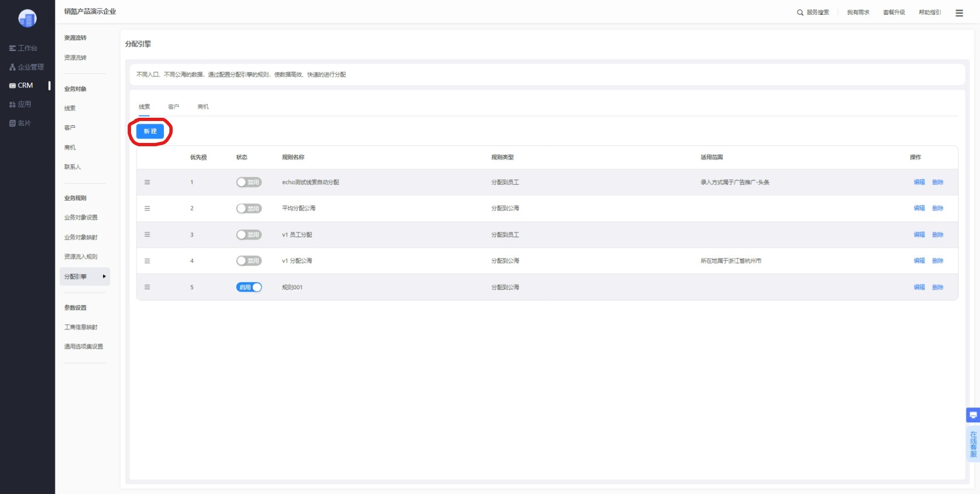Click 服务搜索 text in the top bar
Image resolution: width=980 pixels, height=494 pixels.
point(818,13)
